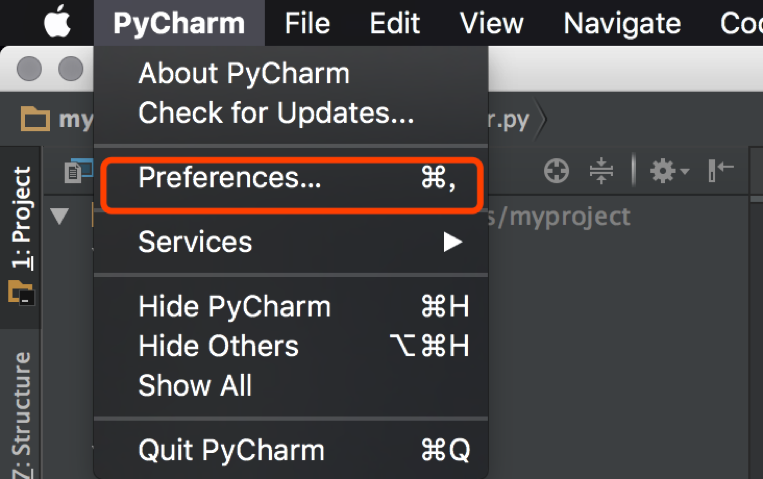Toggle the 1: Project tool window tab
Viewport: 763px width, 479px height.
pos(21,218)
